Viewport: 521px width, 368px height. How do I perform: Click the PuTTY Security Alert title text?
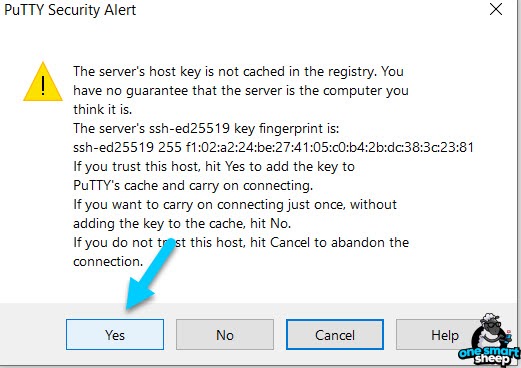pyautogui.click(x=70, y=10)
